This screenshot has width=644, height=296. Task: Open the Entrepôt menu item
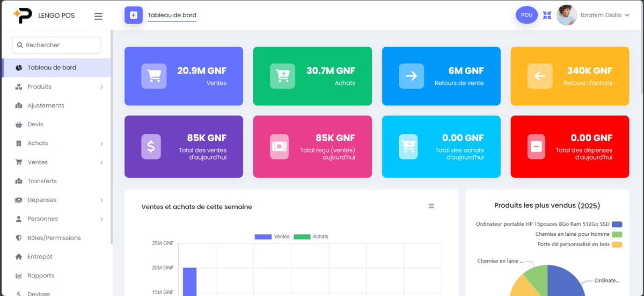point(56,257)
